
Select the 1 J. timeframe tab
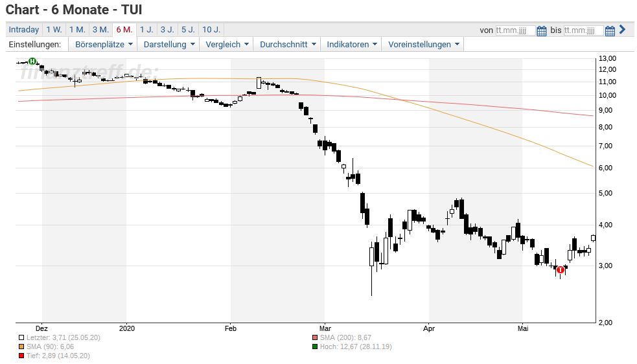click(146, 30)
